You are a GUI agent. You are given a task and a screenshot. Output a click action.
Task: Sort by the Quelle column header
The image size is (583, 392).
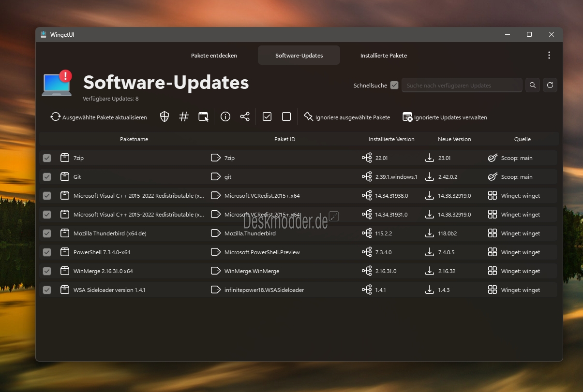click(523, 139)
